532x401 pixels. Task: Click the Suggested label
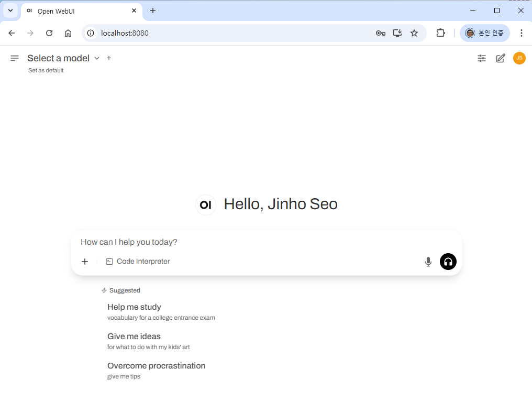click(125, 290)
